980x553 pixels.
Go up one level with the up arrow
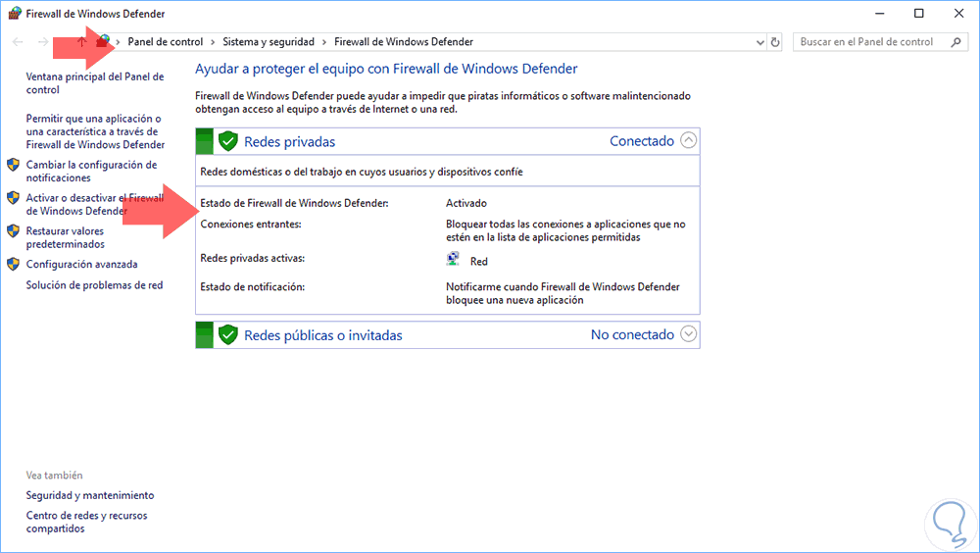[x=82, y=42]
